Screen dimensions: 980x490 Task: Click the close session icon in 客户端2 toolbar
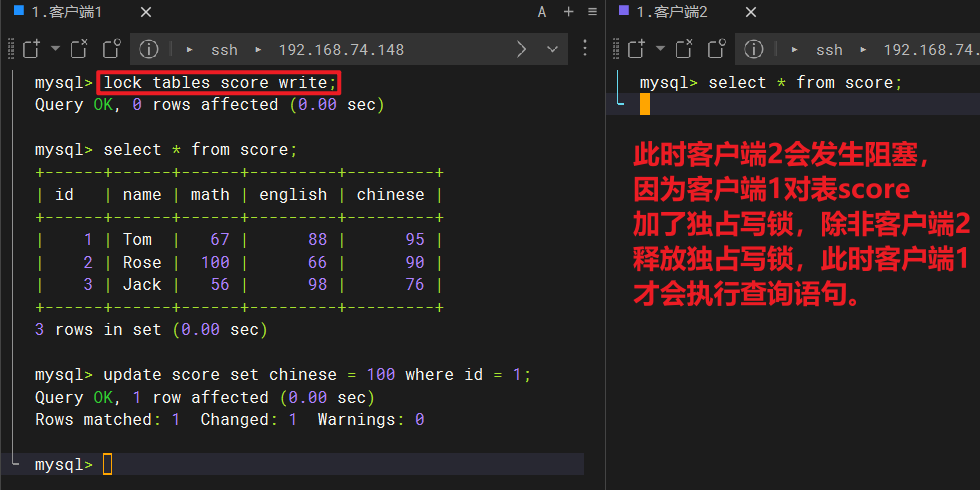(x=684, y=49)
